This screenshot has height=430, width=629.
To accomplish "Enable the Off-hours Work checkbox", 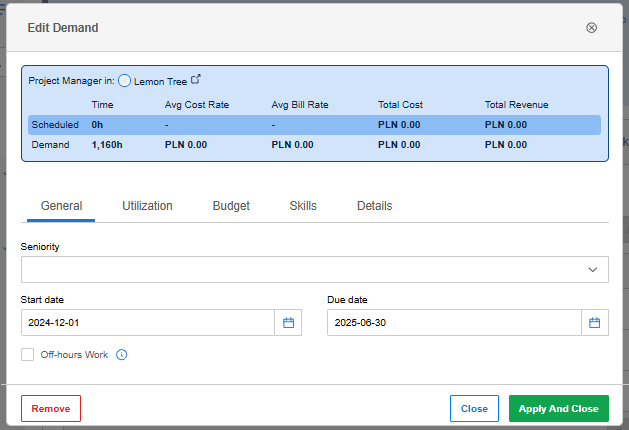I will [x=28, y=355].
